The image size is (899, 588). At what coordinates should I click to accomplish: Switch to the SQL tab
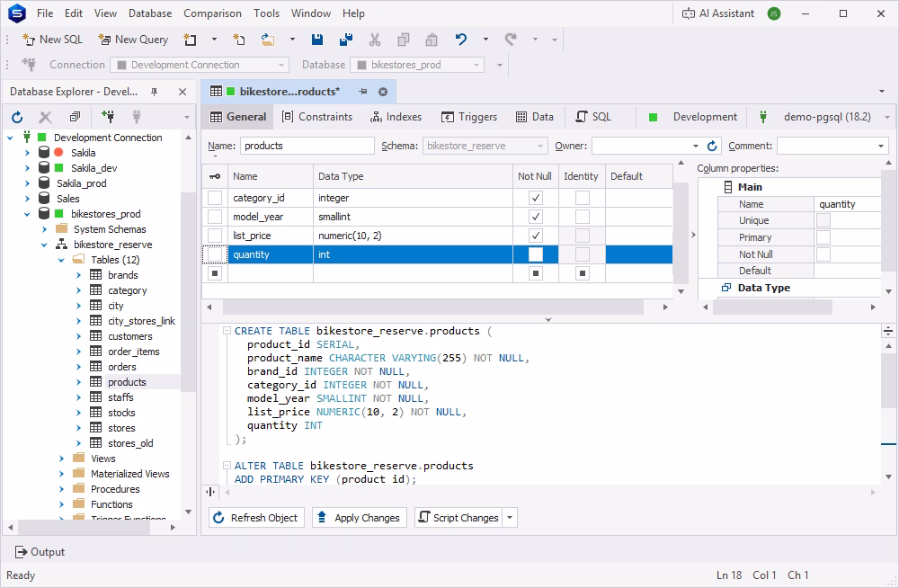[594, 117]
